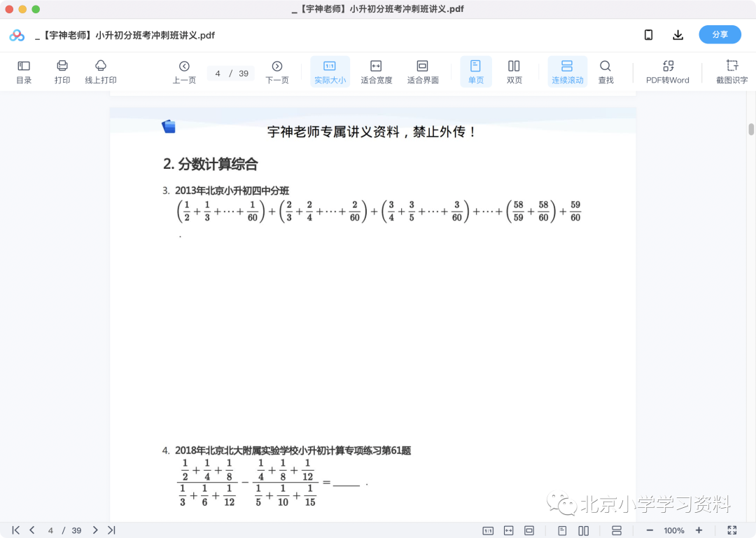Viewport: 756px width, 538px height.
Task: Select 单页 single page layout
Action: click(476, 72)
